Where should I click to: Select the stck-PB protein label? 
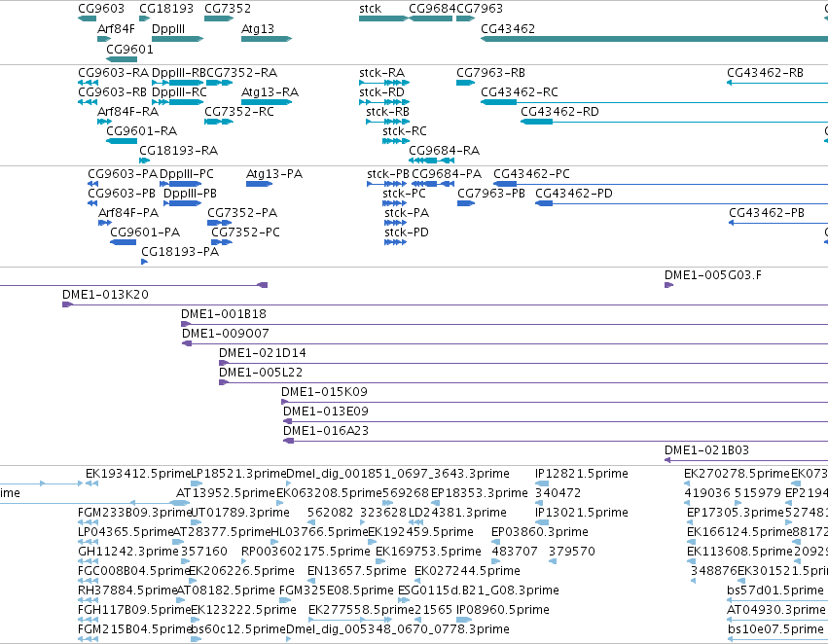388,174
